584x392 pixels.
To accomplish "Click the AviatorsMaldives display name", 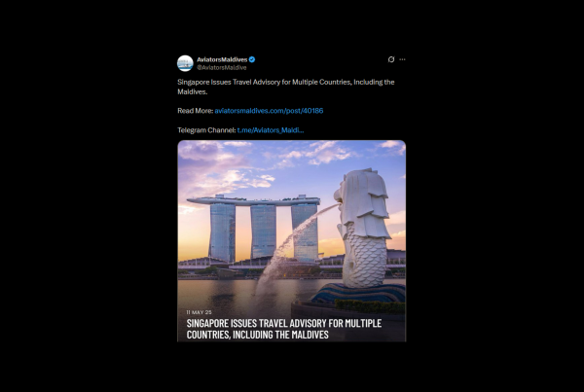I will (x=222, y=59).
